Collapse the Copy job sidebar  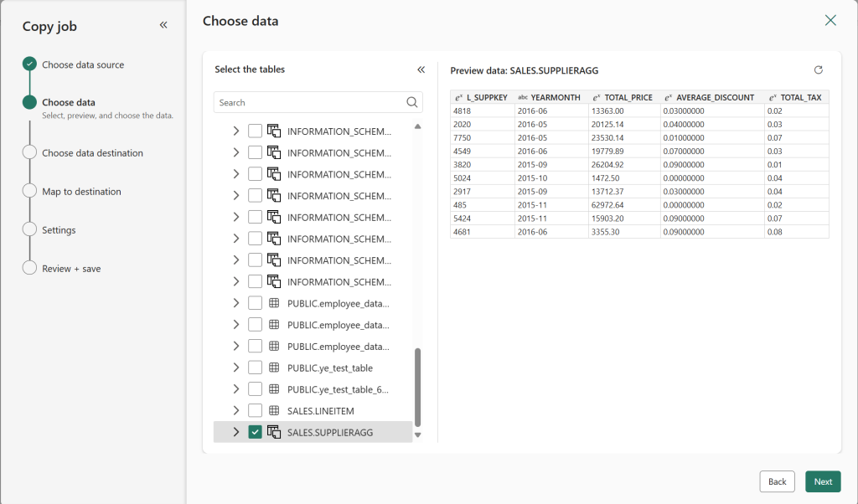[163, 24]
